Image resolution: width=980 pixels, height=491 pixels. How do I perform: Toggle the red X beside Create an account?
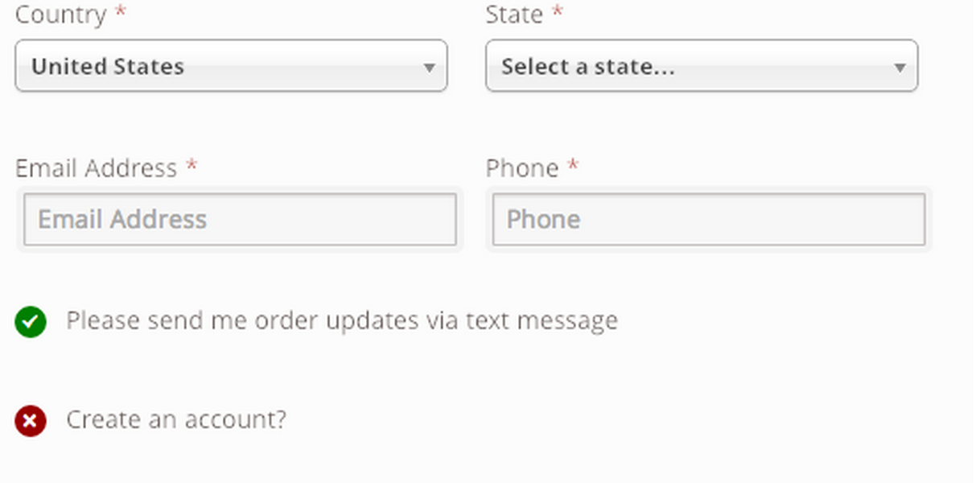click(31, 421)
